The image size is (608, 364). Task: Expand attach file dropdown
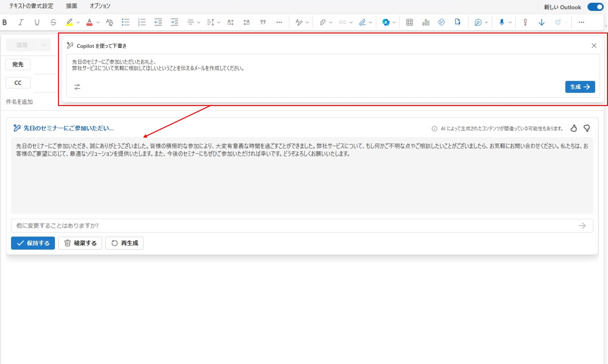click(x=331, y=22)
